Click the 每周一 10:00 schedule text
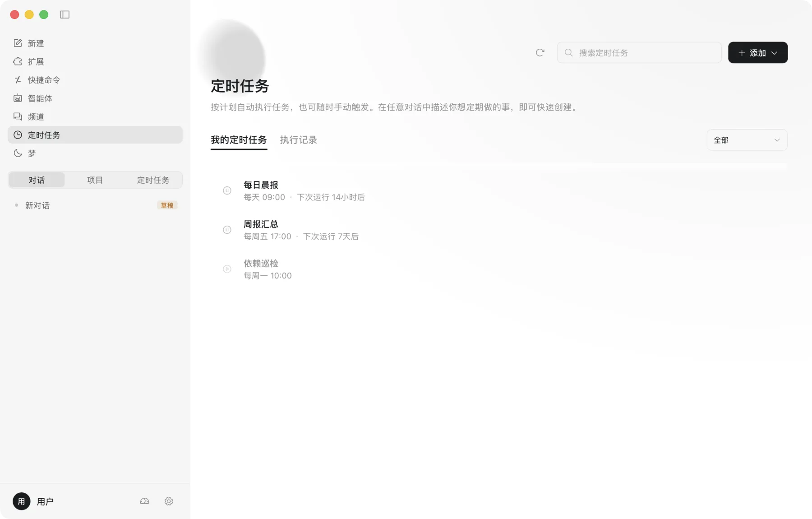 pos(268,276)
